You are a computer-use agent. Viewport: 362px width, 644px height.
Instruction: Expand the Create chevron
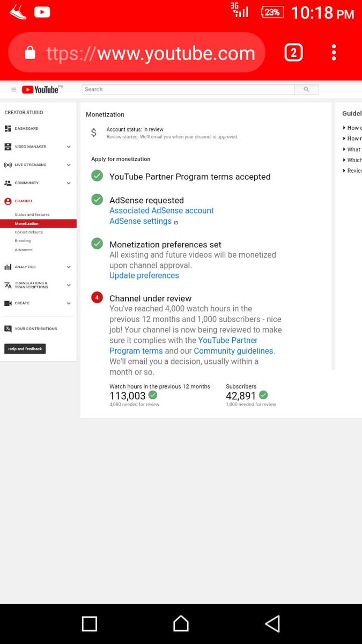tap(69, 303)
